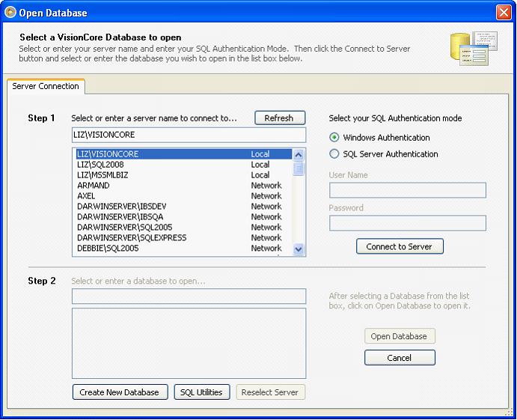
Task: Click the Open Database title bar icon
Action: coord(10,12)
